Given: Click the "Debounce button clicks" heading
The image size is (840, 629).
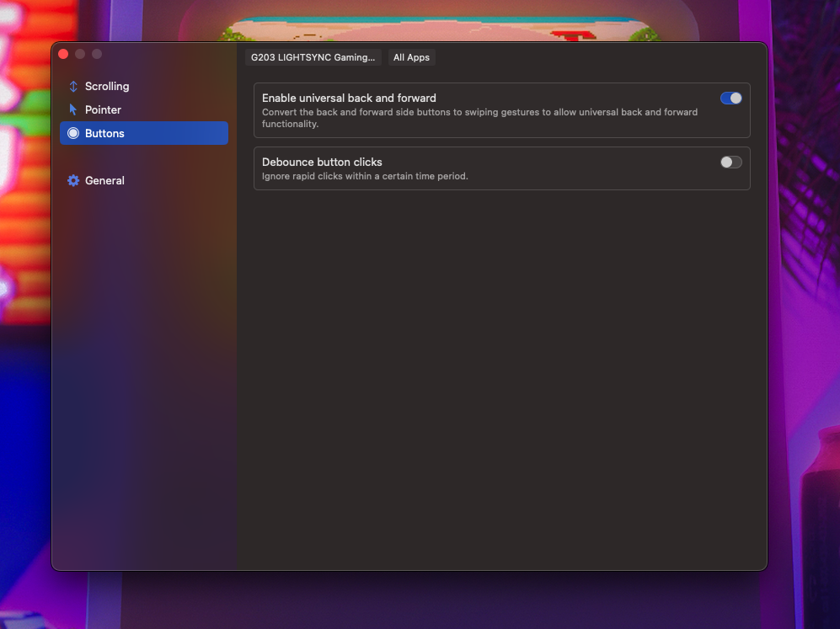Looking at the screenshot, I should (x=322, y=163).
